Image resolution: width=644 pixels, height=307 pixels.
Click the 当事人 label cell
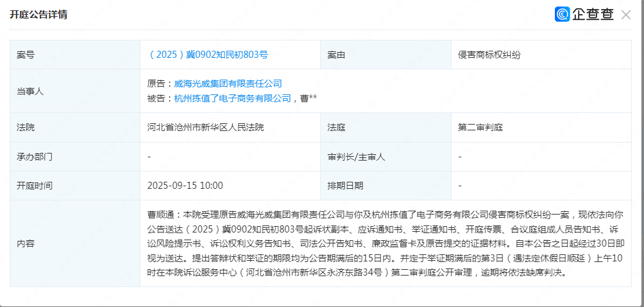75,91
